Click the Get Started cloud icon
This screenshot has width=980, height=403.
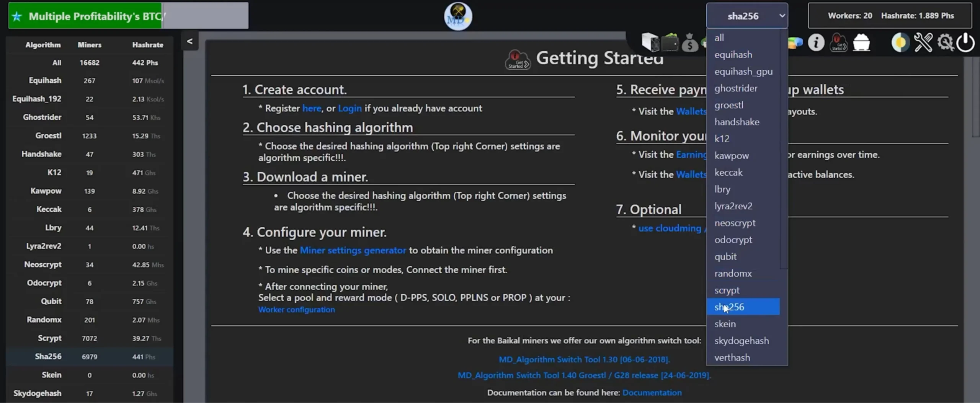[x=838, y=42]
